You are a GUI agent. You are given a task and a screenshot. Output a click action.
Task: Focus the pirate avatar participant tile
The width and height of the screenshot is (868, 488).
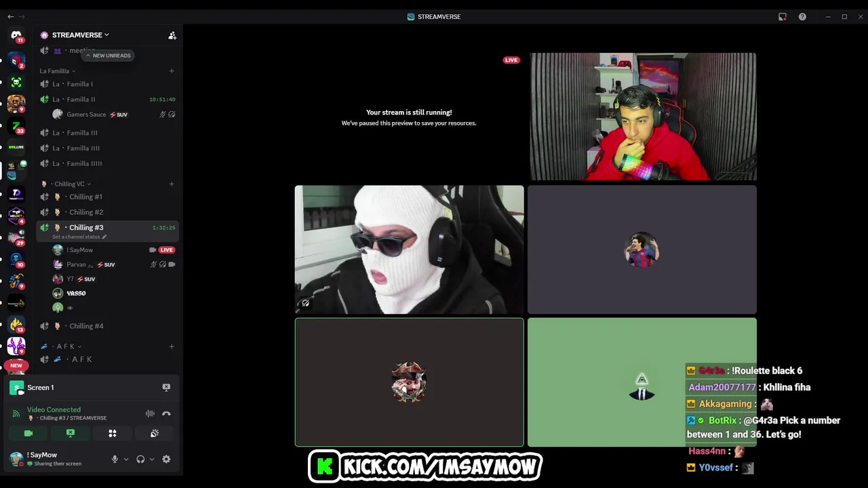pyautogui.click(x=409, y=382)
